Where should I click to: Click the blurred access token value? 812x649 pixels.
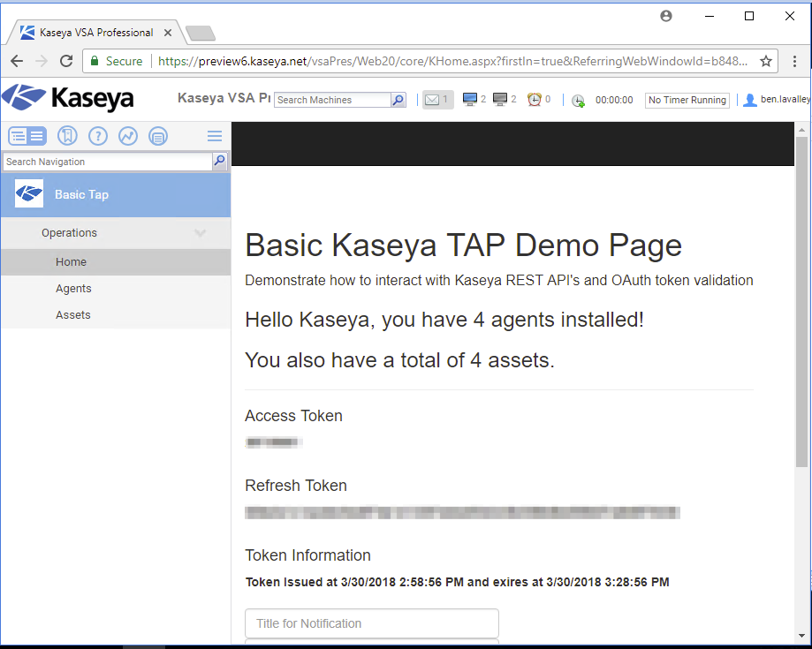(273, 442)
